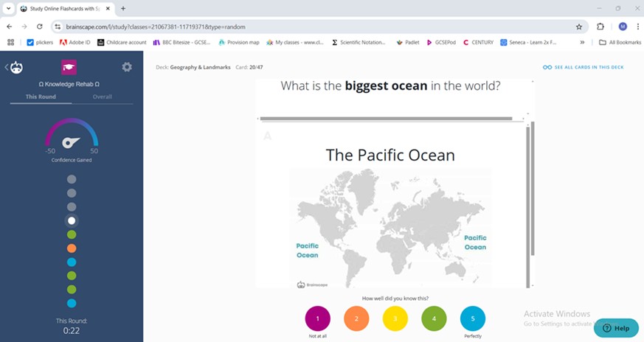Switch to the Overall tab
The height and width of the screenshot is (342, 644).
[103, 97]
